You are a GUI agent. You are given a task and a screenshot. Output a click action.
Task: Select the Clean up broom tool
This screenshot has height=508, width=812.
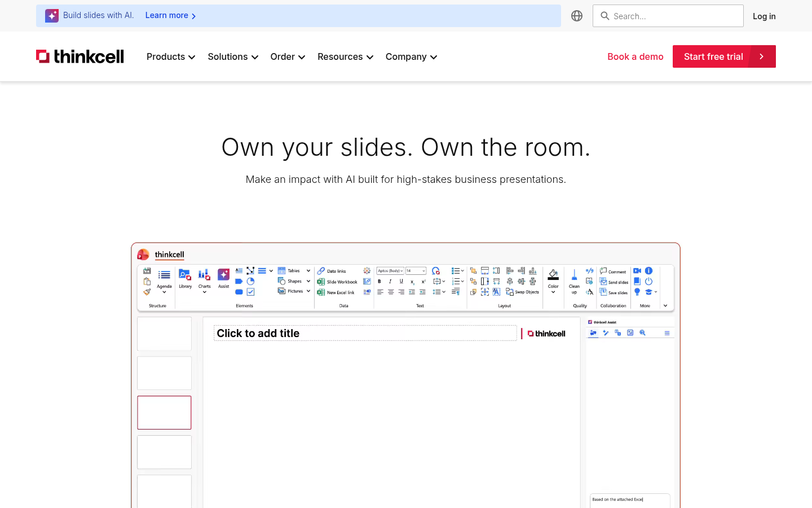click(x=574, y=281)
